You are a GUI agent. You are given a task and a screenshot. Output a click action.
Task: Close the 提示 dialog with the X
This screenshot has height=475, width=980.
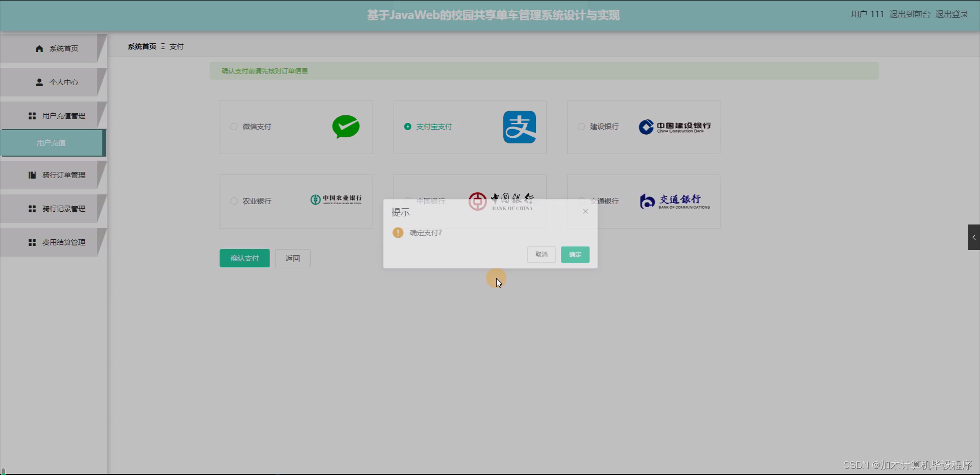[585, 211]
